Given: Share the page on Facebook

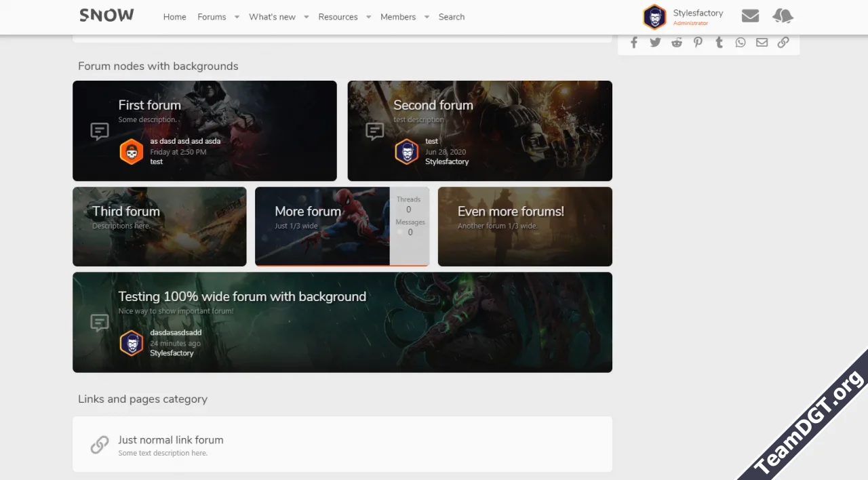Looking at the screenshot, I should pyautogui.click(x=634, y=43).
